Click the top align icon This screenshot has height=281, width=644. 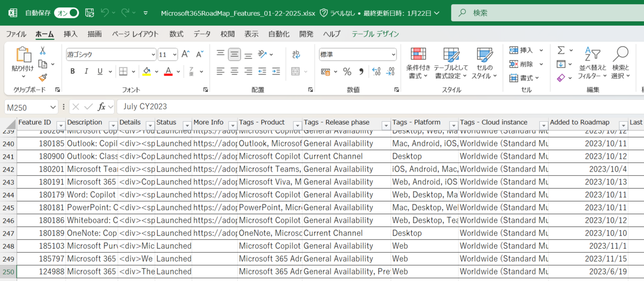click(x=221, y=54)
